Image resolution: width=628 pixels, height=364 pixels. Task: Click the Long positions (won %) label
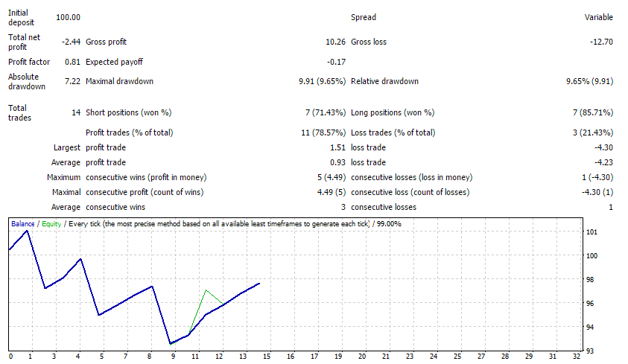393,112
